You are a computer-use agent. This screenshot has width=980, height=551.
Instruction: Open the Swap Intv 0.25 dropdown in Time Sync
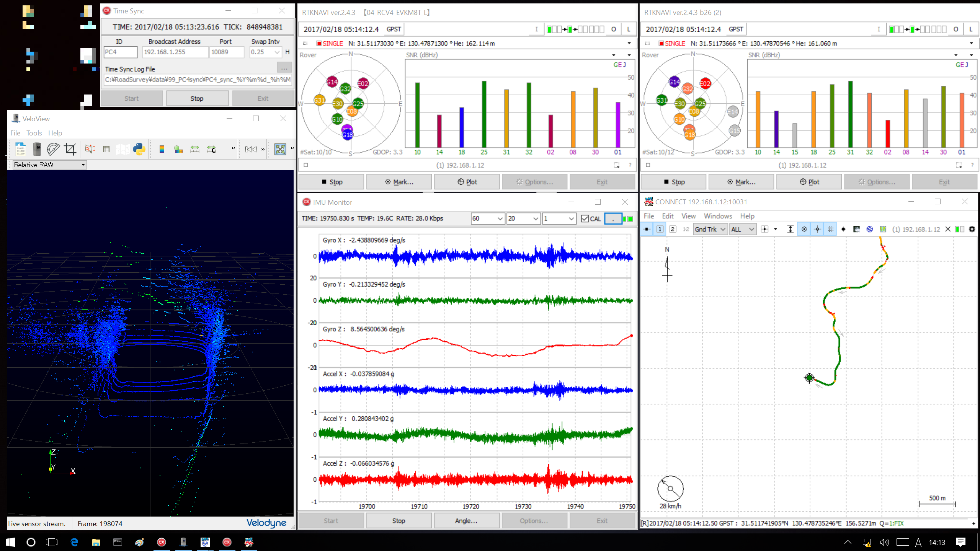266,52
